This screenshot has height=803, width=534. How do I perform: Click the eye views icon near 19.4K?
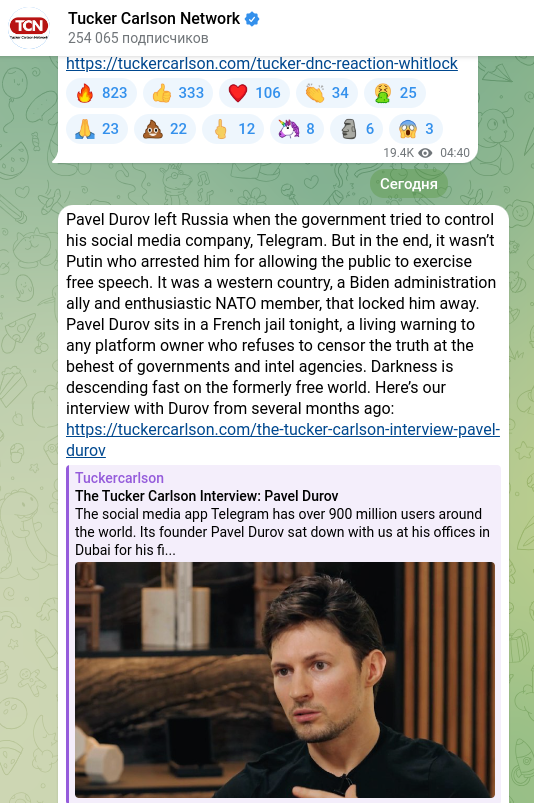click(x=425, y=153)
